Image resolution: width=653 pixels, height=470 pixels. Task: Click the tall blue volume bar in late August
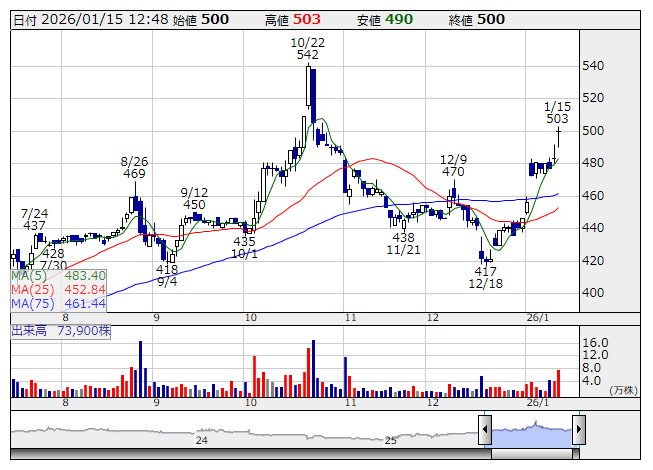(140, 369)
